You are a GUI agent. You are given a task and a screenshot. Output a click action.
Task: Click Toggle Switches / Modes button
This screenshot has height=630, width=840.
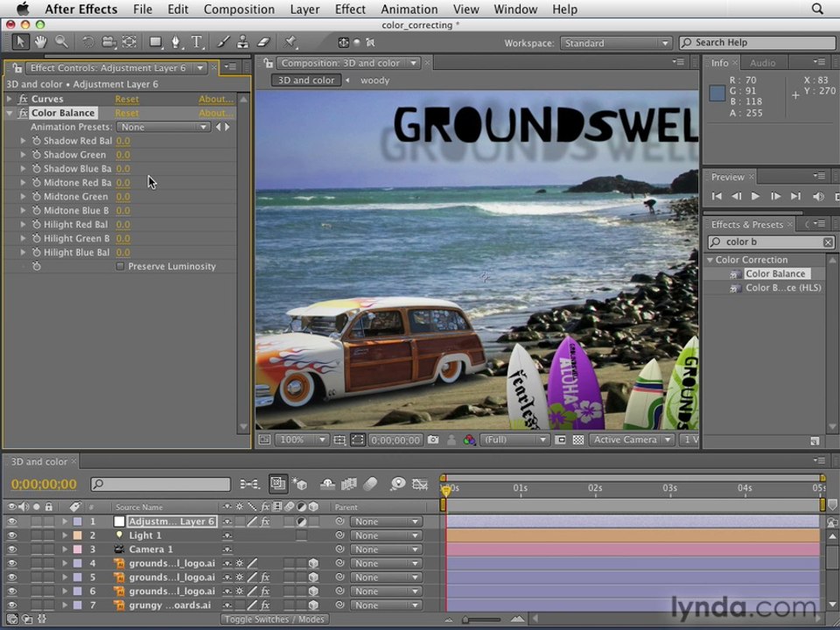coord(274,619)
